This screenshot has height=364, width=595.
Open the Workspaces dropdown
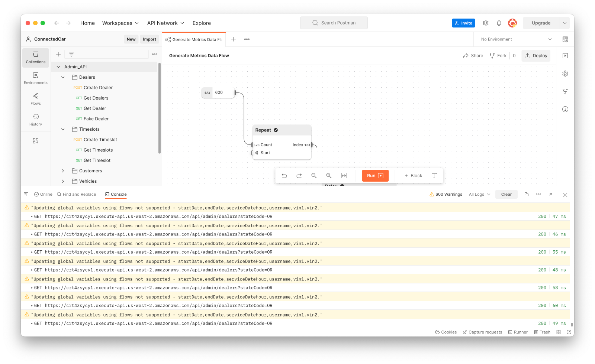(x=120, y=23)
